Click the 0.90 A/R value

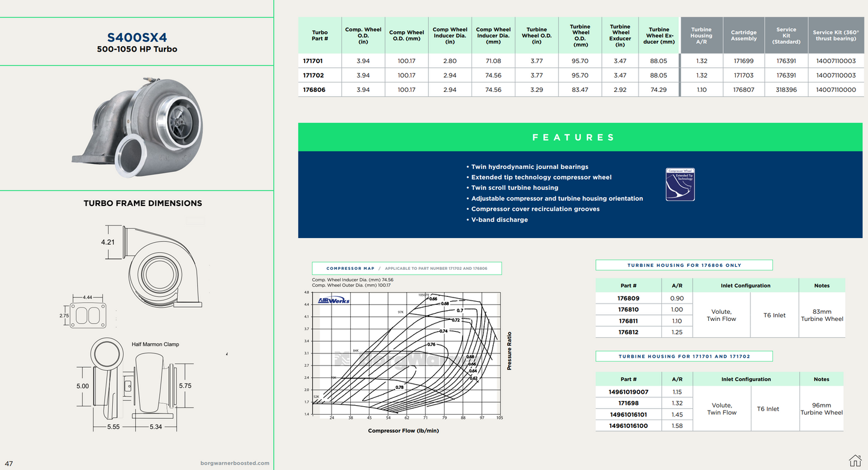[677, 298]
